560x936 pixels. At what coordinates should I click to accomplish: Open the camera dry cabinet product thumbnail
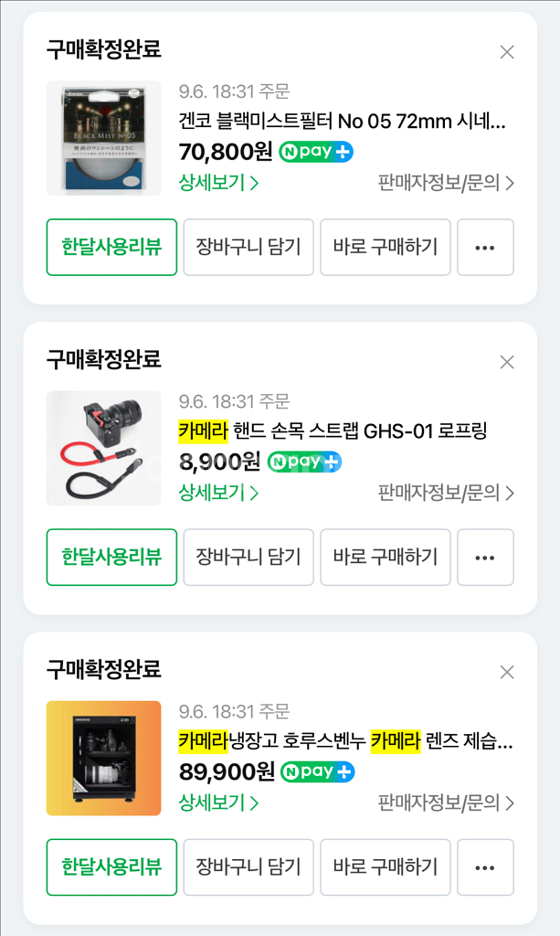point(103,758)
